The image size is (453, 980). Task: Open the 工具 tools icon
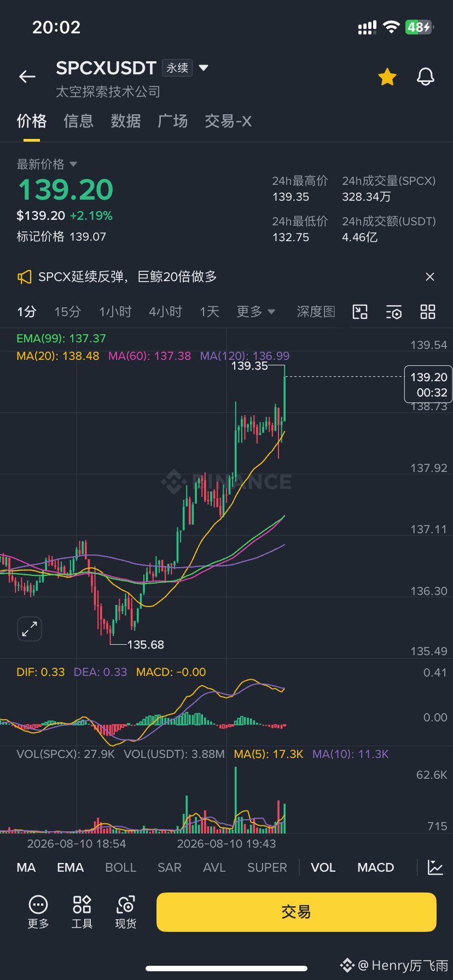[82, 912]
